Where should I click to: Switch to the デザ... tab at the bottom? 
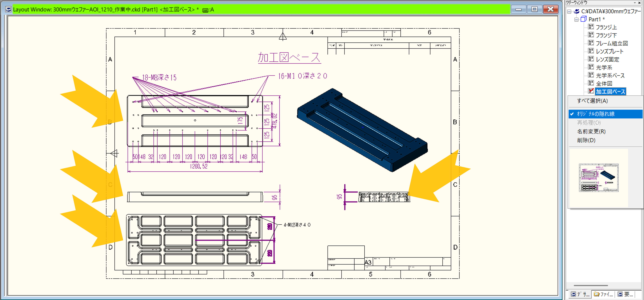point(580,294)
